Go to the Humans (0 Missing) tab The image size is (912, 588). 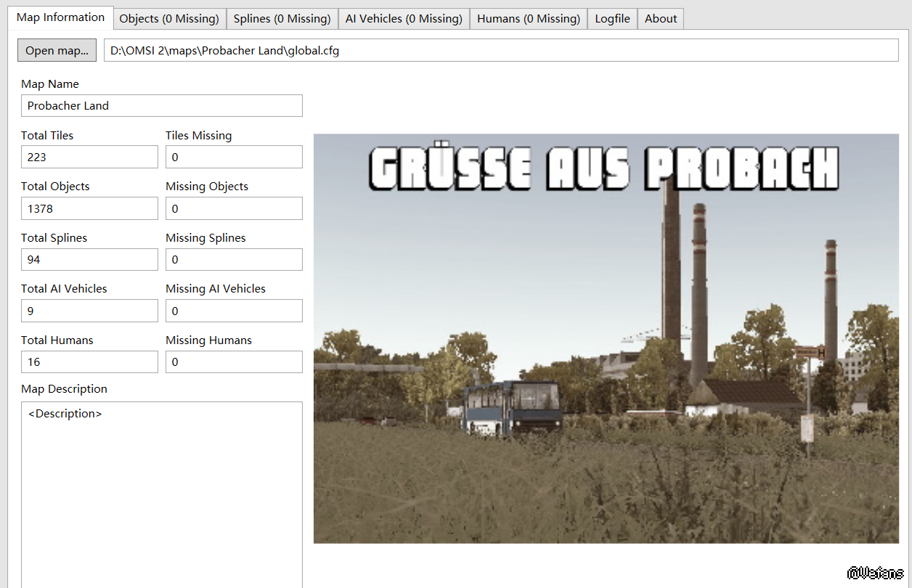pyautogui.click(x=528, y=19)
